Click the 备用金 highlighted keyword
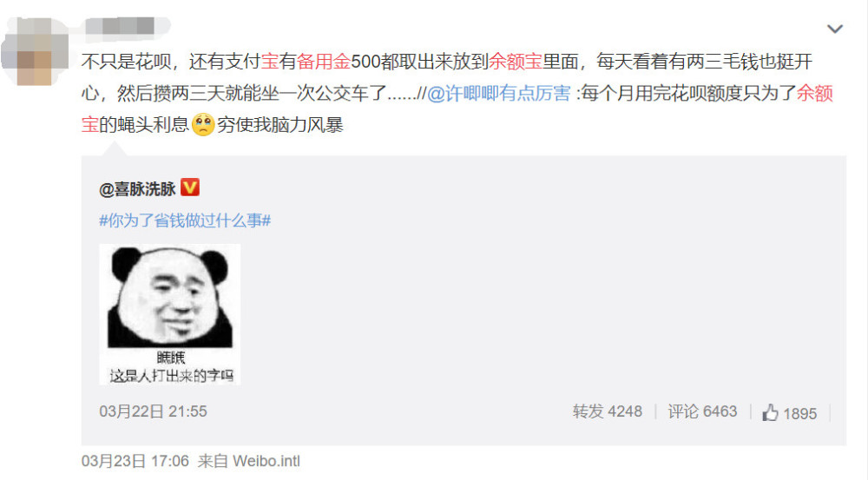This screenshot has height=480, width=868. coord(324,62)
